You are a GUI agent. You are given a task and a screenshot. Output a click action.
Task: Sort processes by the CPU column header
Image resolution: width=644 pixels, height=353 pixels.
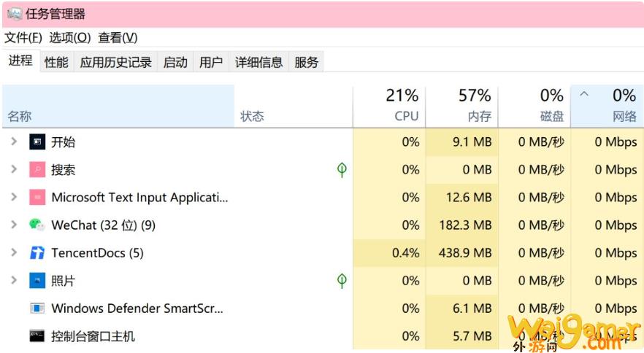pos(389,106)
